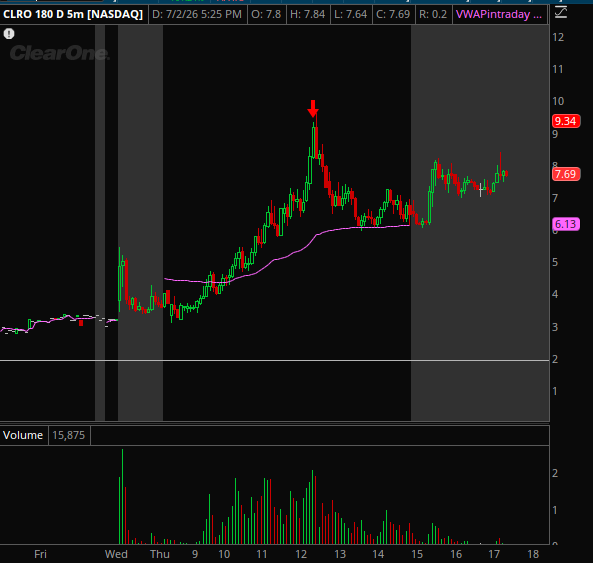Click the date readout D: 7/2/26 5:25 PM
The height and width of the screenshot is (563, 593).
pyautogui.click(x=197, y=14)
